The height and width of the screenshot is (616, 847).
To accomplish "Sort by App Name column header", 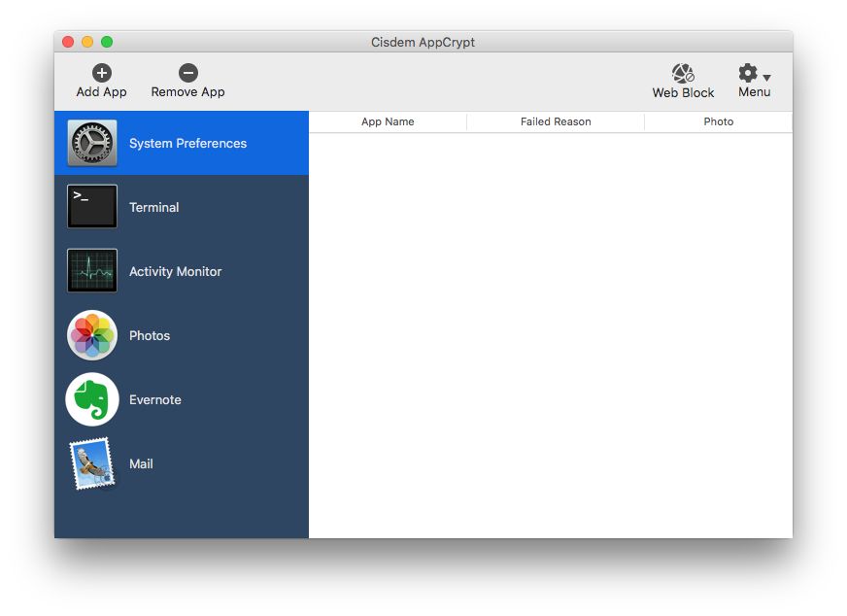I will tap(388, 121).
